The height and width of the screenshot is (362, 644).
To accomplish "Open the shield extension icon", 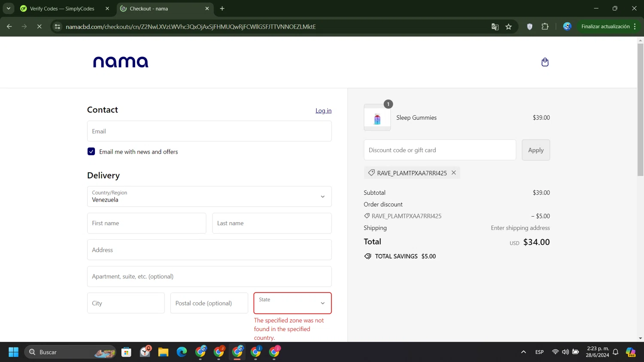I will click(x=530, y=27).
